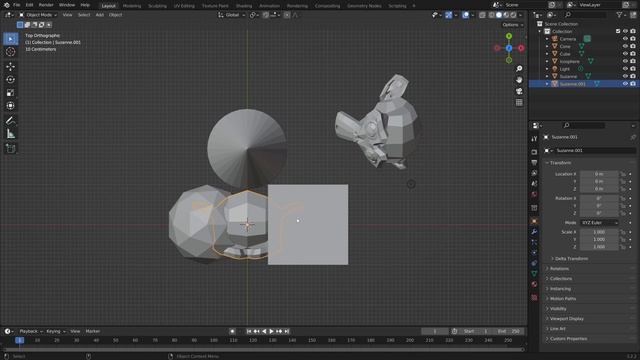Hide Camera in viewport via eye icon
Screen dimensions: 640x360
pos(625,39)
